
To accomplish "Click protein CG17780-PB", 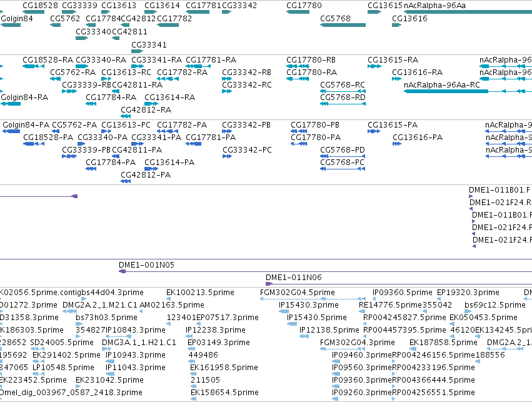I will click(299, 131).
